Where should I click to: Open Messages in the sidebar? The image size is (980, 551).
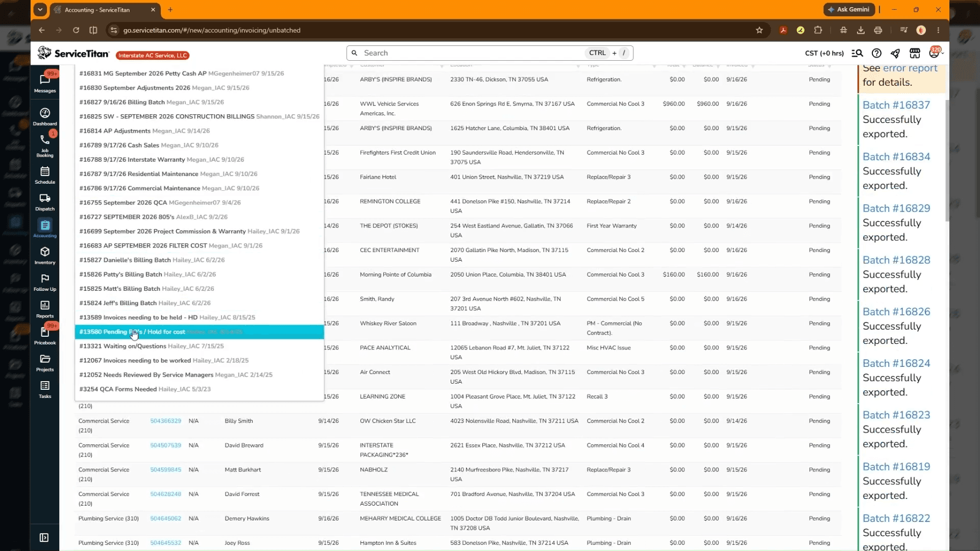[45, 82]
